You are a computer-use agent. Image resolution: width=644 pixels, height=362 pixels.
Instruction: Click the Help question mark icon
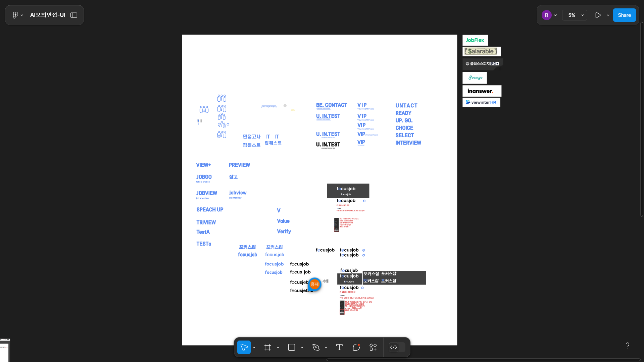pos(627,345)
